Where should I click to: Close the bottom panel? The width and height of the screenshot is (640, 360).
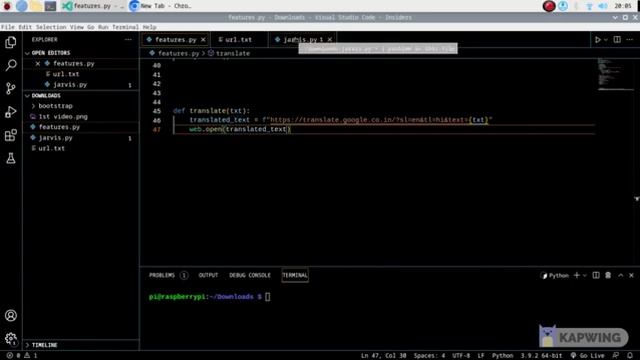click(x=631, y=276)
